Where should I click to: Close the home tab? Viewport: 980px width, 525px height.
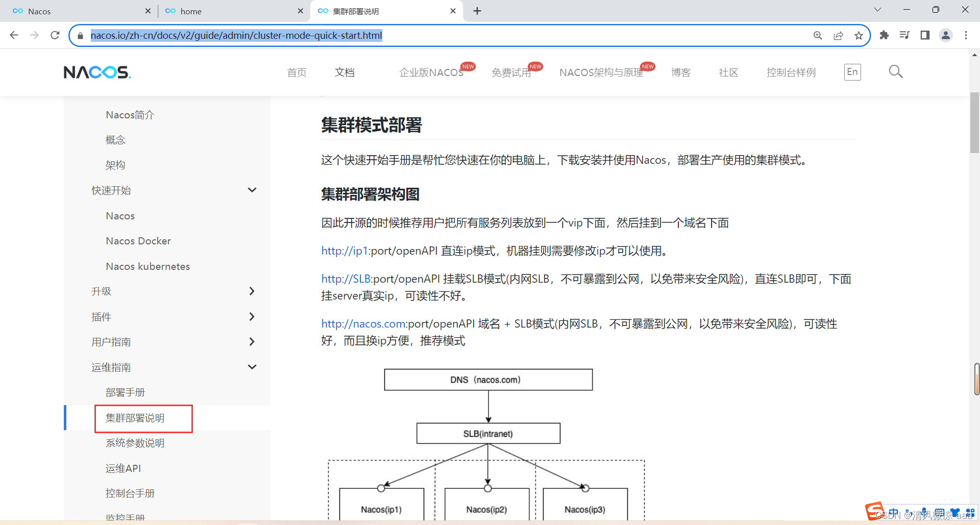tap(301, 11)
